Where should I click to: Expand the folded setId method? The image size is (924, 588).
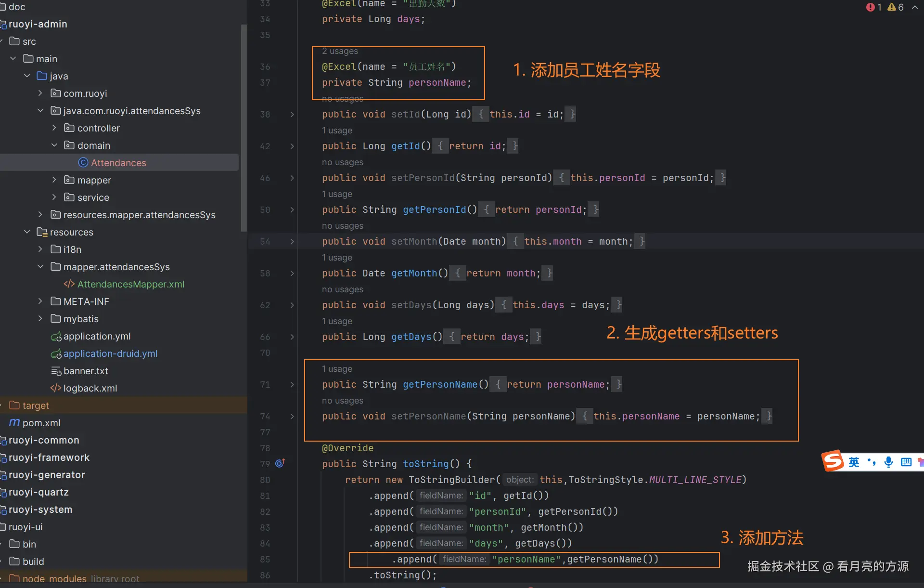point(292,115)
